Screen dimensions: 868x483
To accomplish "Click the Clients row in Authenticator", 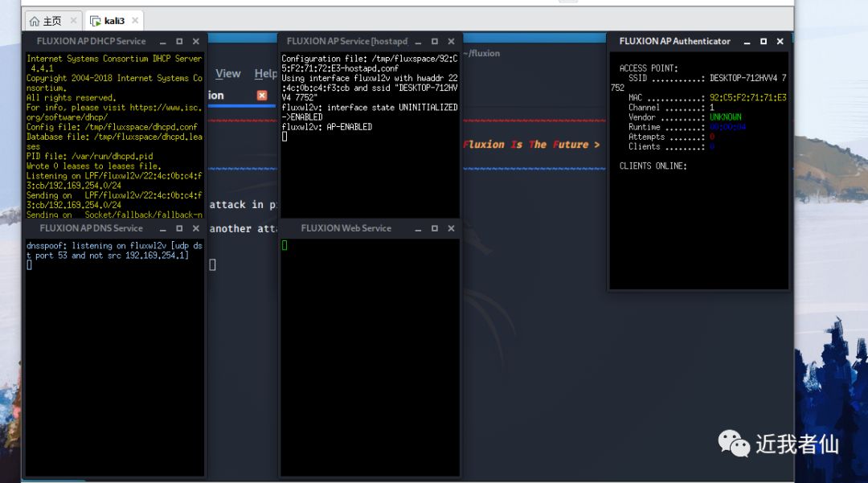I will [671, 146].
